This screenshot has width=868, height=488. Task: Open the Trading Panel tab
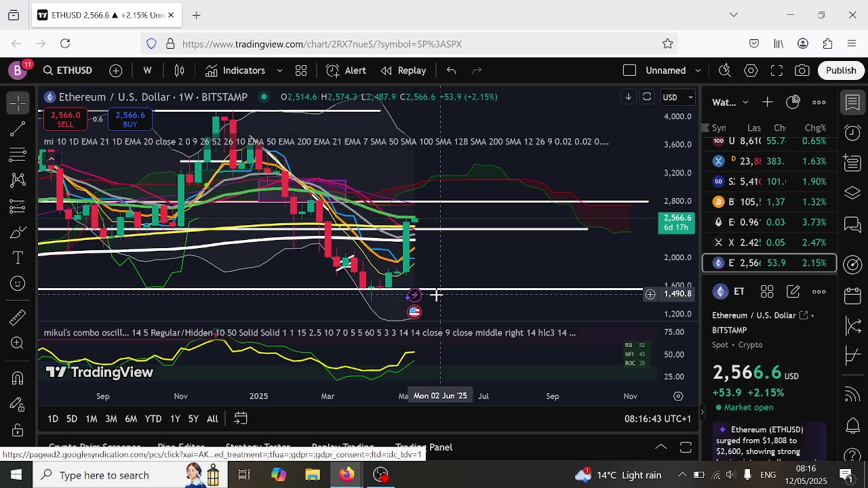424,447
